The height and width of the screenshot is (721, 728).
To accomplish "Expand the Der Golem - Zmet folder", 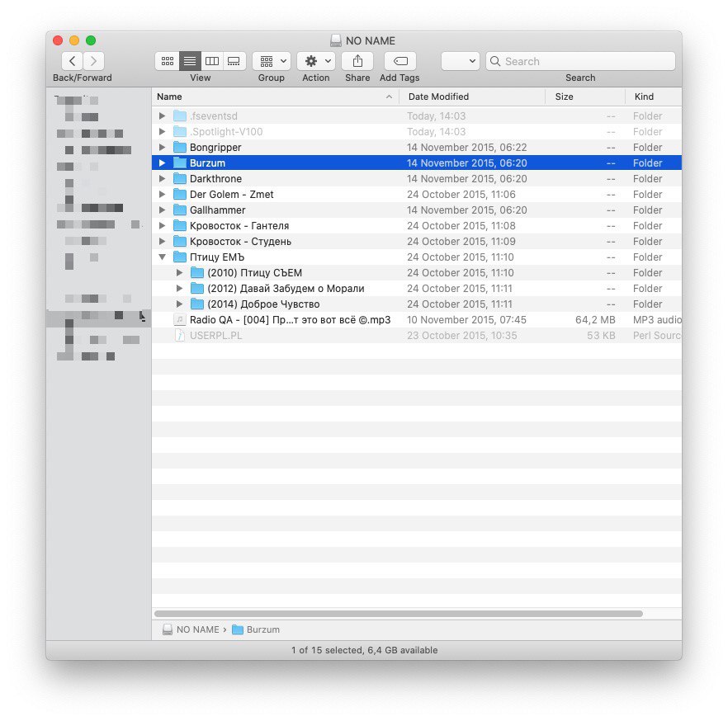I will [162, 195].
